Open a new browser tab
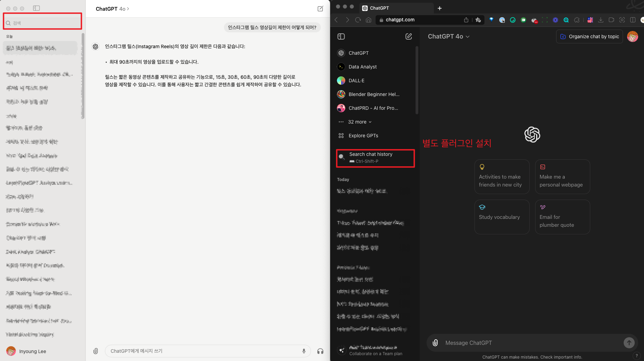 [440, 8]
